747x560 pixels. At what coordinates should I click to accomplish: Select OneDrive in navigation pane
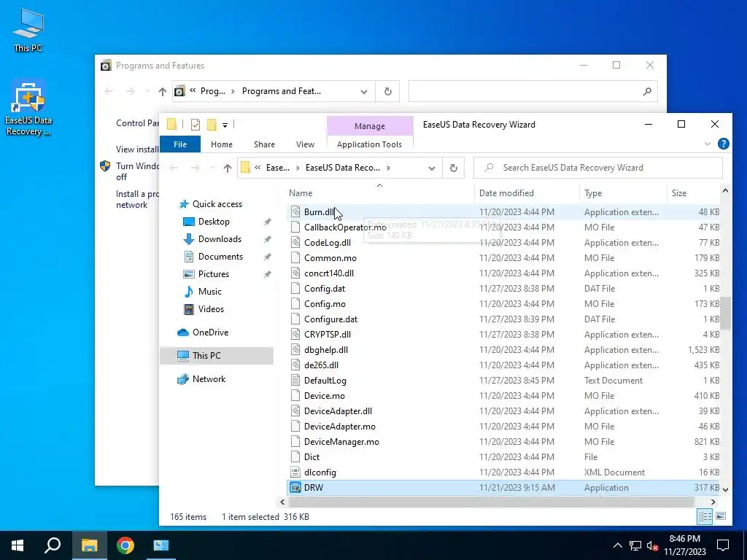[x=210, y=332]
